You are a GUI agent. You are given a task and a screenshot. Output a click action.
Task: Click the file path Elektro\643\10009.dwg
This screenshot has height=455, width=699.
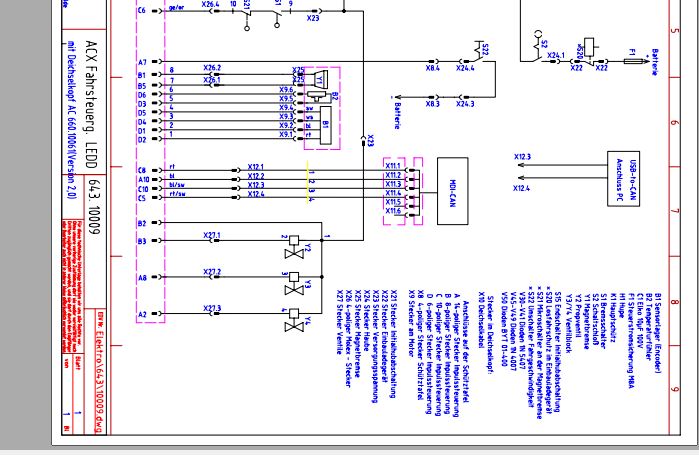[99, 375]
